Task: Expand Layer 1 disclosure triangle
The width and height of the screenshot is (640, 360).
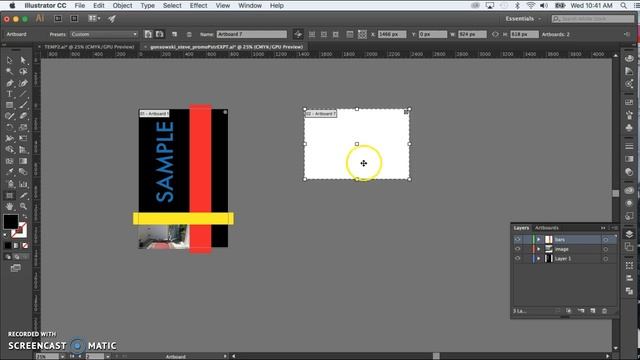Action: [539, 258]
